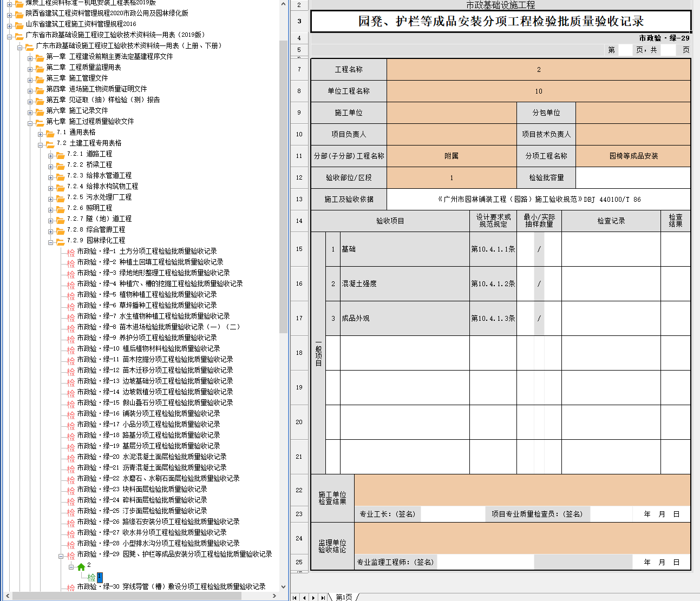Switch to the 第1页 sheet tab
700x601 pixels.
point(344,597)
